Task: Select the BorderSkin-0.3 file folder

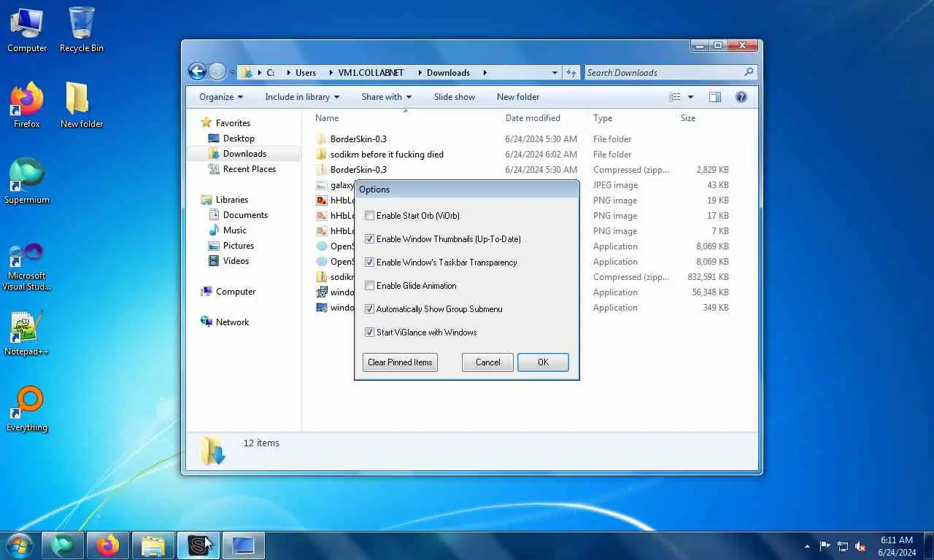Action: (x=358, y=139)
